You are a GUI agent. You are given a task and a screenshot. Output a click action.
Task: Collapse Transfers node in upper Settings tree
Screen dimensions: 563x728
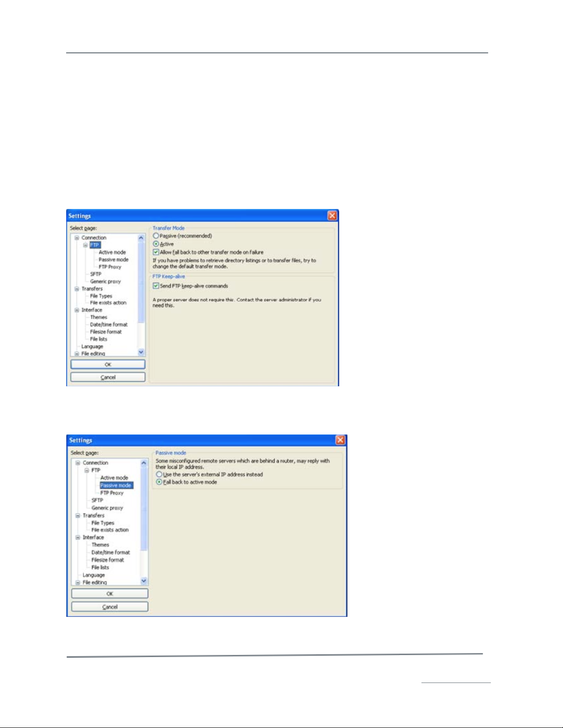[77, 288]
